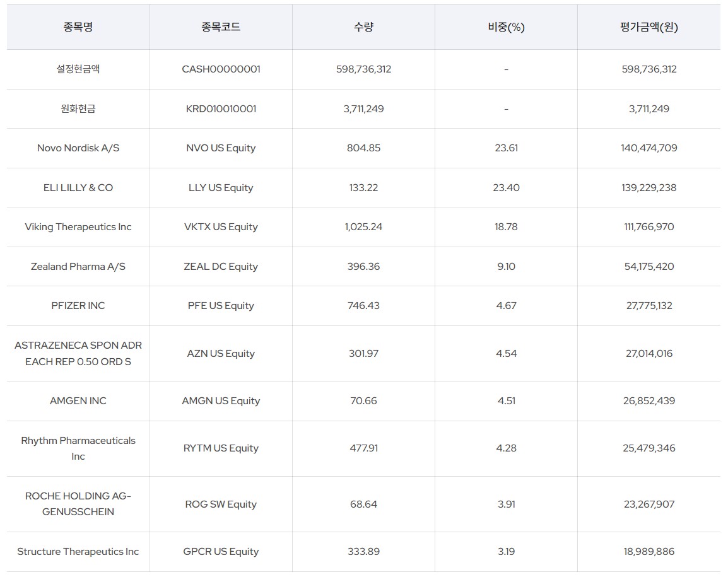Click quantity 333.89
Image resolution: width=728 pixels, height=577 pixels.
click(x=363, y=552)
